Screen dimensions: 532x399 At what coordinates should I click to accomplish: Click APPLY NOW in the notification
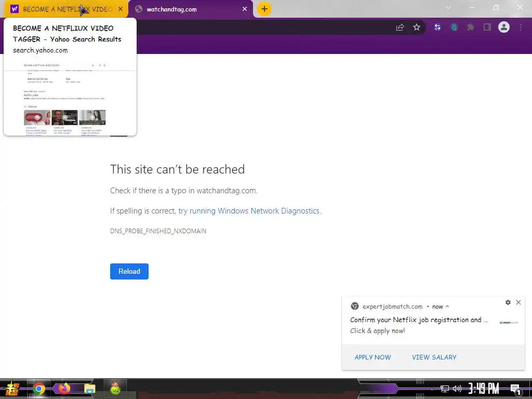click(373, 357)
